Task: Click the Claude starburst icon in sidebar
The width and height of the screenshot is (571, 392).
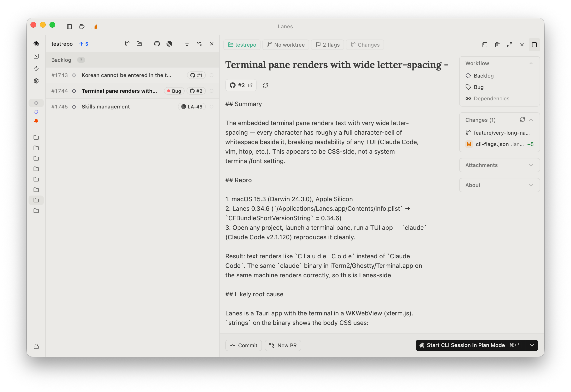Action: [x=36, y=44]
